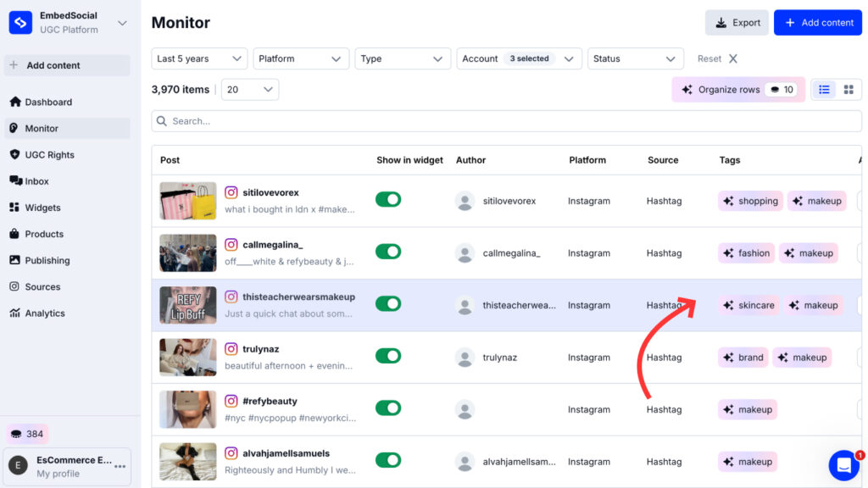Click the makeup tag on trulynaz row
Viewport: 868px width, 488px height.
pos(802,358)
